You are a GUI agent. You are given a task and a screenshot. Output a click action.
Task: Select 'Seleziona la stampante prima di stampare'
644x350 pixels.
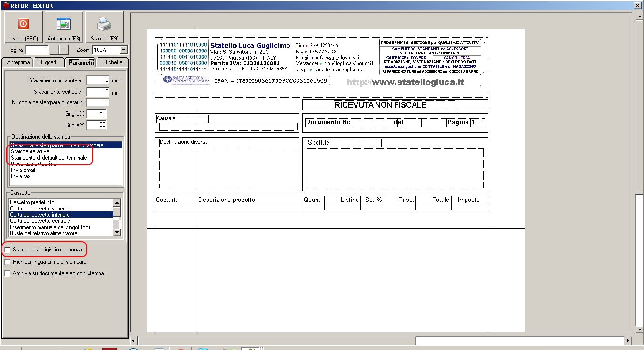(66, 145)
